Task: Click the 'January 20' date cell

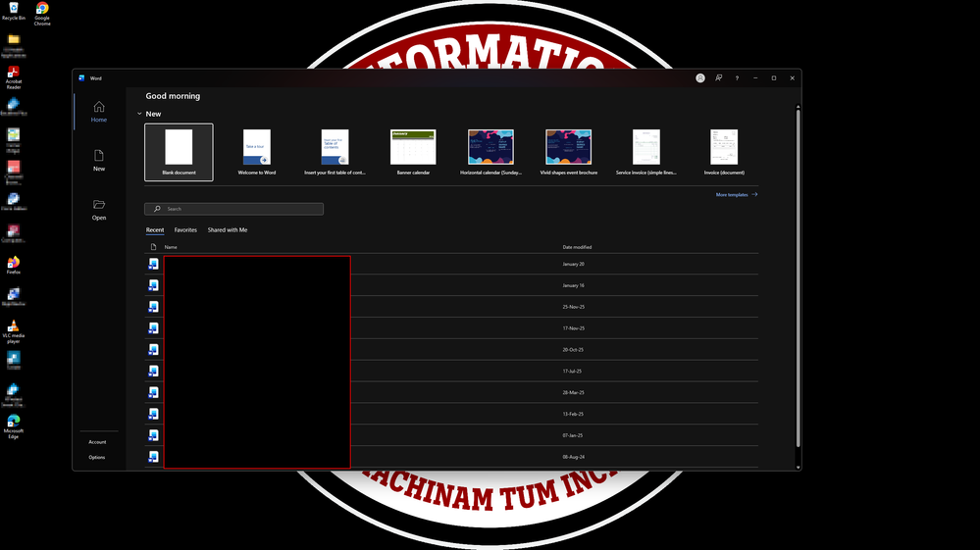Action: tap(573, 264)
